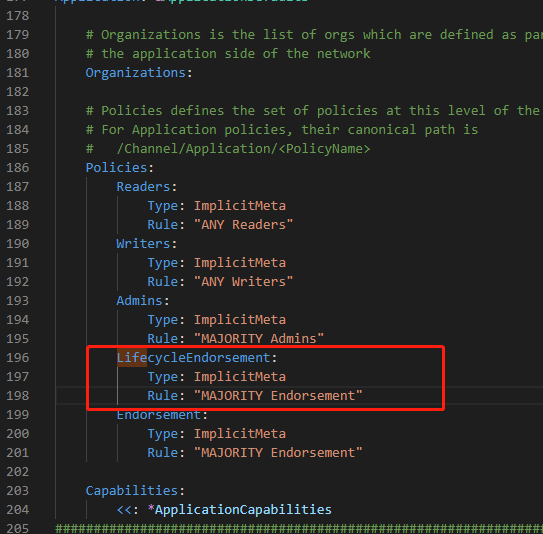The width and height of the screenshot is (543, 534).
Task: Click comment "# Policies defines the set of policies"
Action: click(314, 111)
